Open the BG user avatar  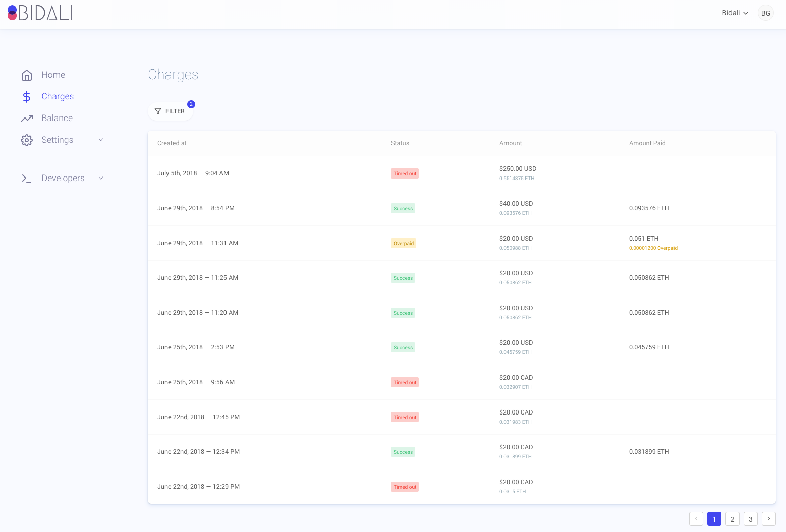coord(766,13)
